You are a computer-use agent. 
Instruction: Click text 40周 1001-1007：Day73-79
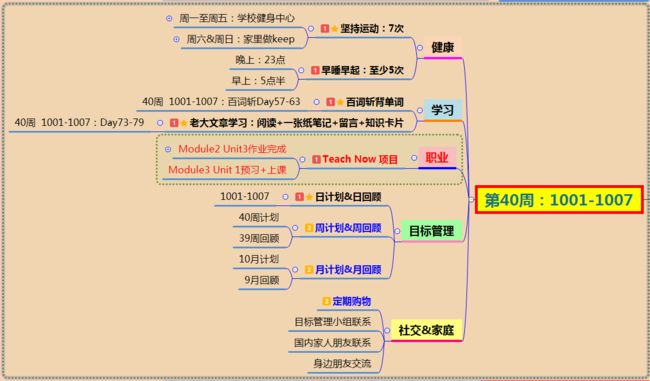[79, 123]
